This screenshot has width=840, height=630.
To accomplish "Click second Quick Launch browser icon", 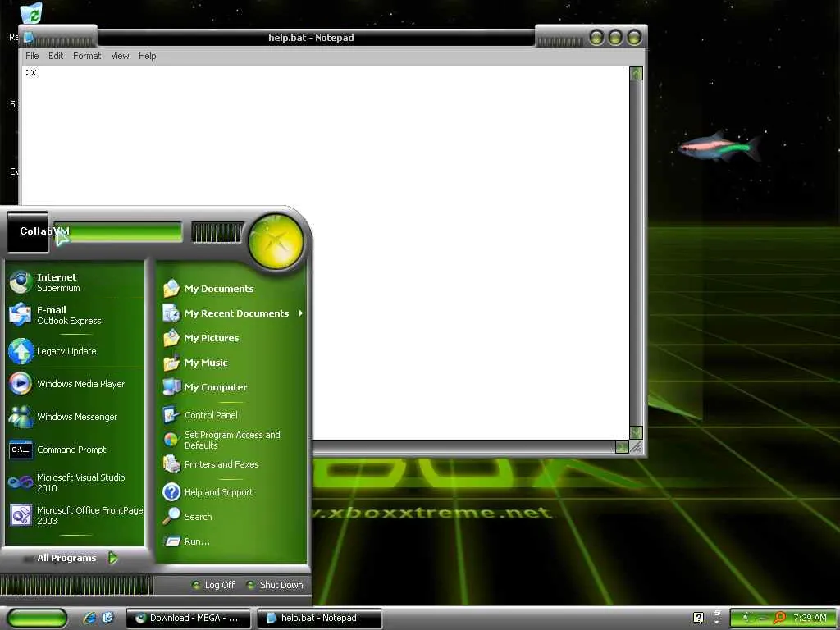I will coord(107,618).
